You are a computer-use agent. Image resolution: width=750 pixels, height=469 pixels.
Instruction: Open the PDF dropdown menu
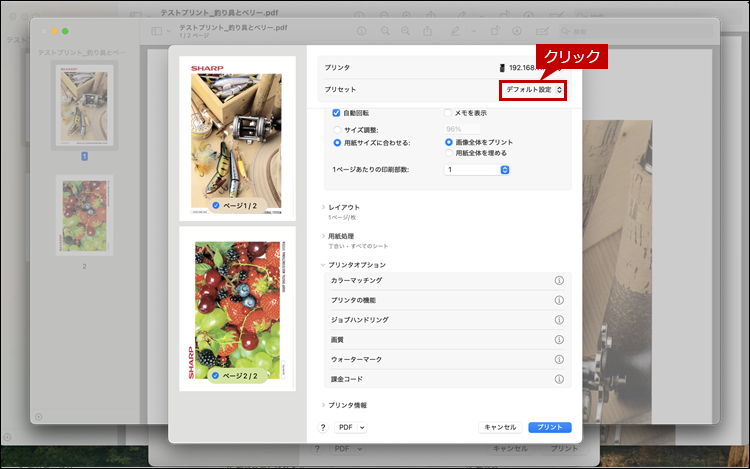coord(350,427)
